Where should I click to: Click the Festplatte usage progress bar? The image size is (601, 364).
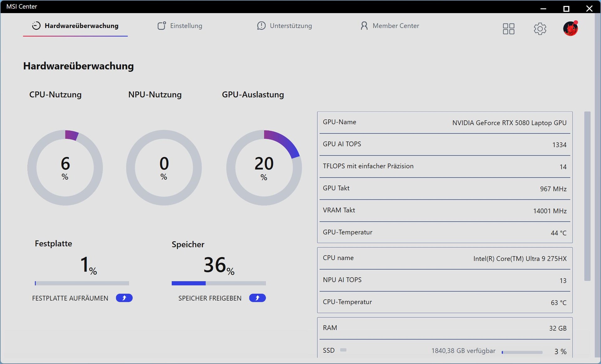[x=82, y=283]
